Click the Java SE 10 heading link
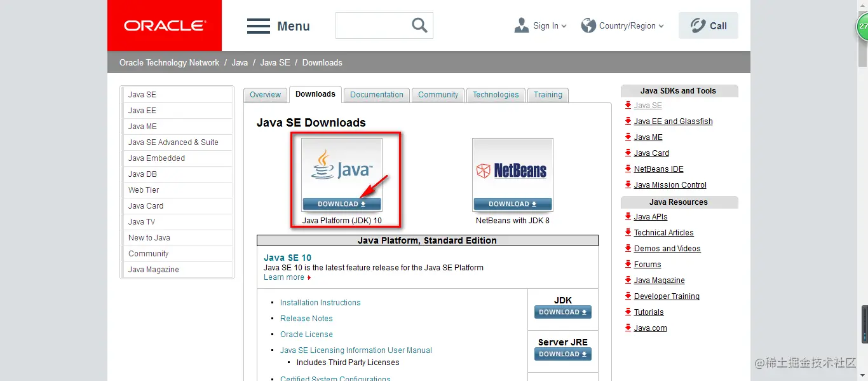 288,258
